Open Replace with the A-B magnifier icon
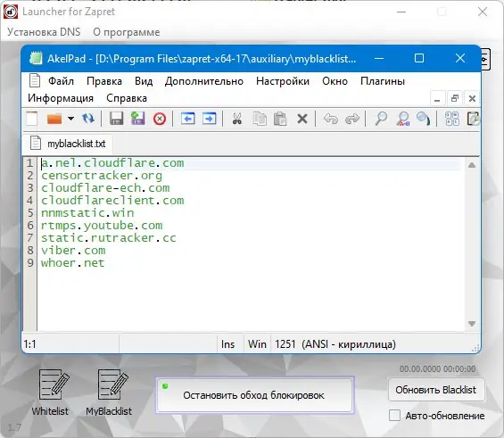 tap(403, 119)
